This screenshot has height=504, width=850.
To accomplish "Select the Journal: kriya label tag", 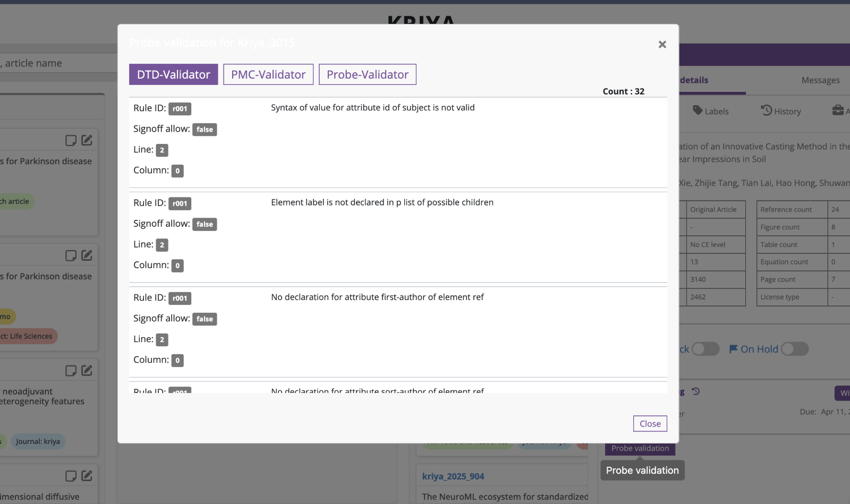I will [x=38, y=441].
